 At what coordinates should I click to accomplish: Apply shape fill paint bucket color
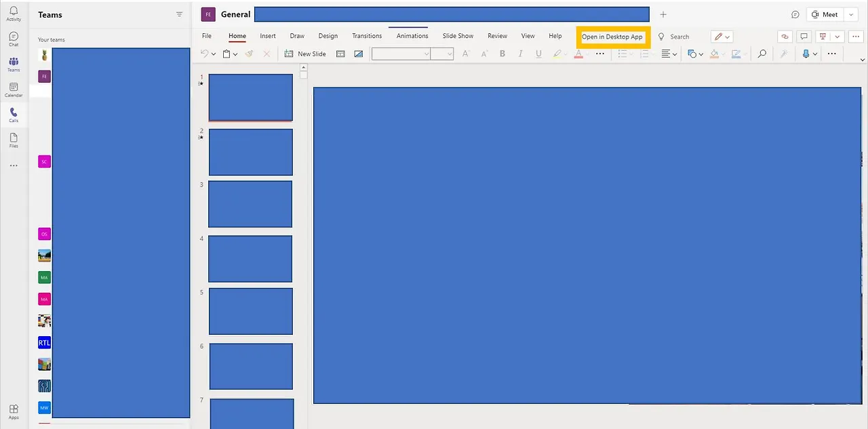pos(714,54)
